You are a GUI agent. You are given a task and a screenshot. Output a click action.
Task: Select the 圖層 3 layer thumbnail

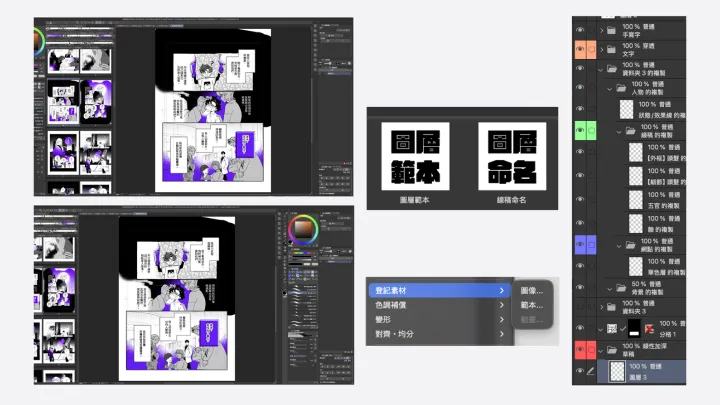[x=617, y=371]
